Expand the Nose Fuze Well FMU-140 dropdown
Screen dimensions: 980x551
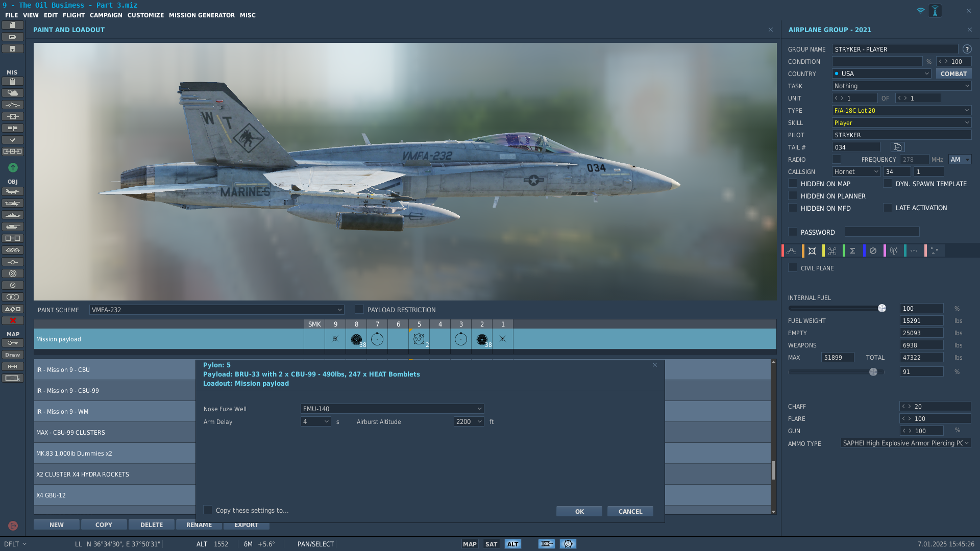click(x=392, y=409)
